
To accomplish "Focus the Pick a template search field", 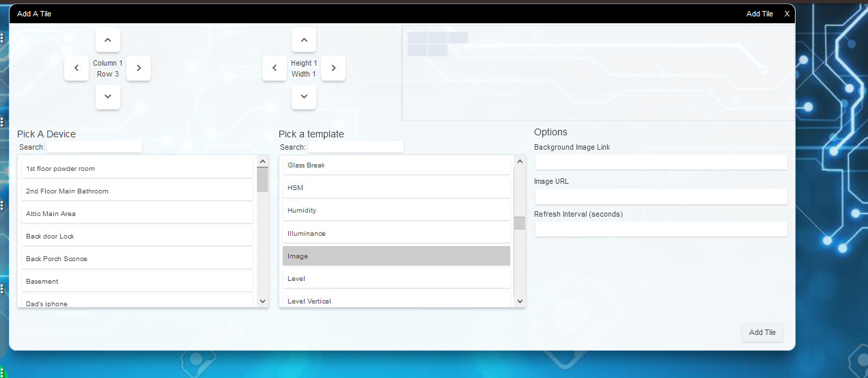I will 356,147.
